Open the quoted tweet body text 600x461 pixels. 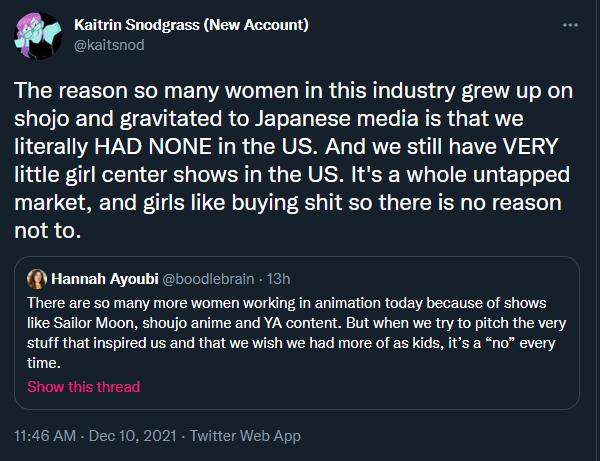(x=298, y=331)
